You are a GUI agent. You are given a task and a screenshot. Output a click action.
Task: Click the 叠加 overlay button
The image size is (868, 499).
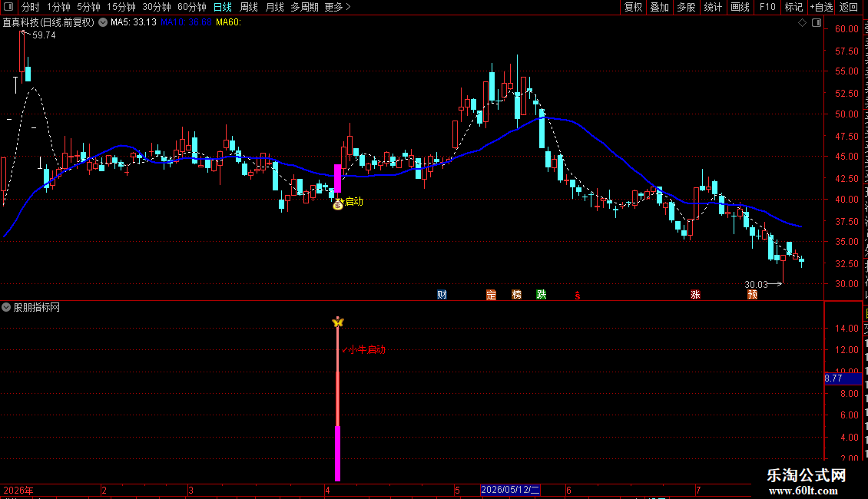coord(659,7)
